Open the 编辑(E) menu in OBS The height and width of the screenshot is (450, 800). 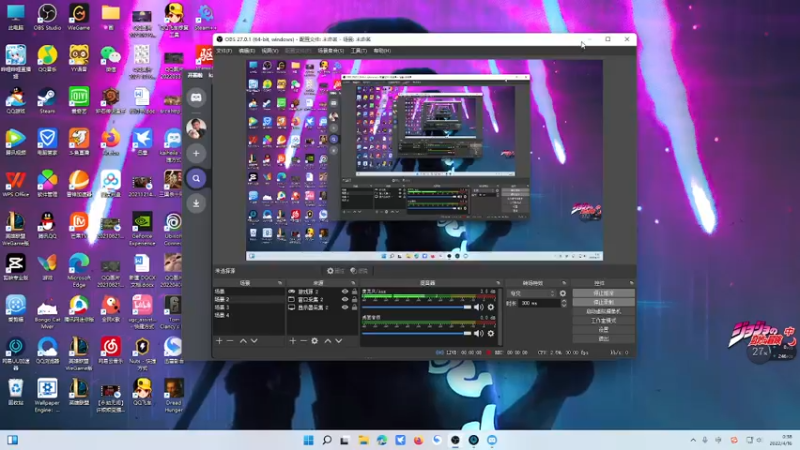coord(246,51)
